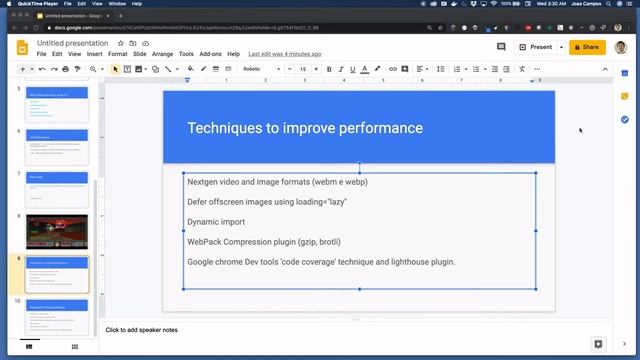Insert a link with chain icon

pyautogui.click(x=393, y=69)
